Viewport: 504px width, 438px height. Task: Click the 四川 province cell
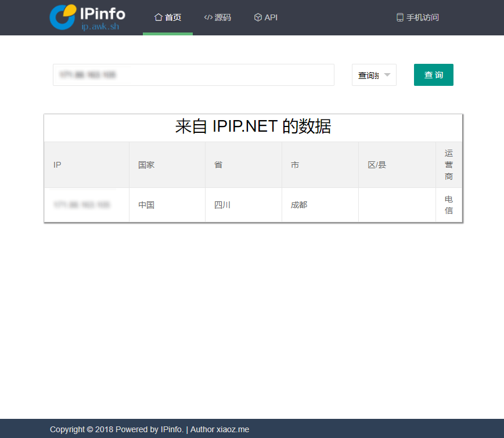click(222, 205)
